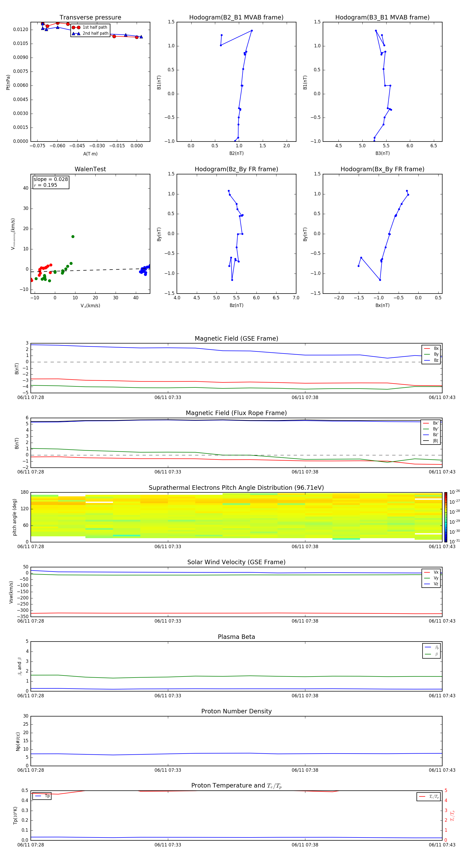Click the "Bz" entry in GSE legend
This screenshot has width=473, height=868.
(x=431, y=360)
